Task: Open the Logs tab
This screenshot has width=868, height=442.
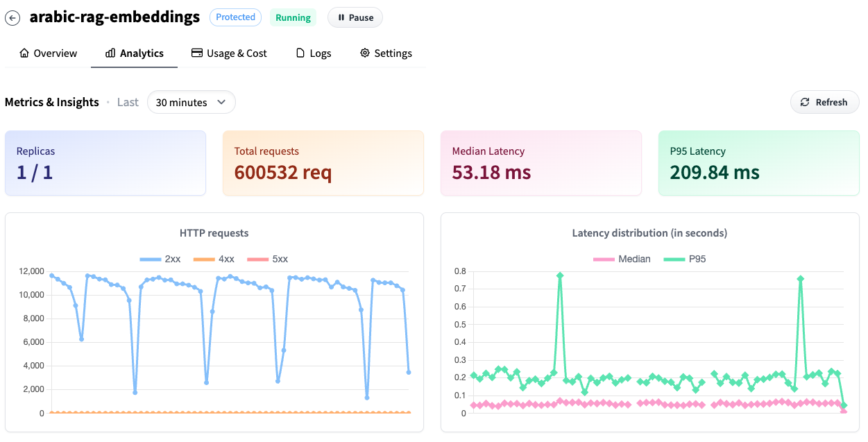Action: click(314, 53)
